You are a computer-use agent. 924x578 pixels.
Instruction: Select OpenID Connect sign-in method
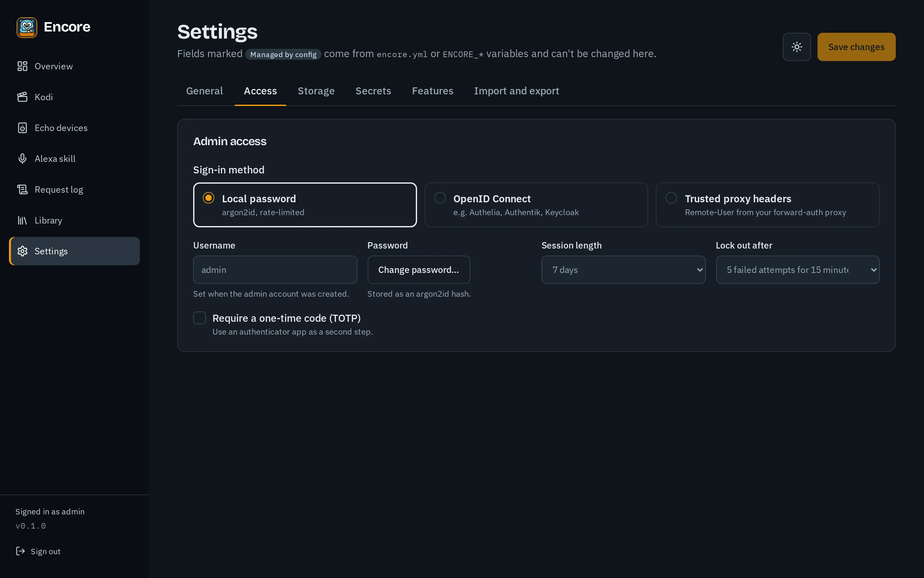tap(536, 205)
